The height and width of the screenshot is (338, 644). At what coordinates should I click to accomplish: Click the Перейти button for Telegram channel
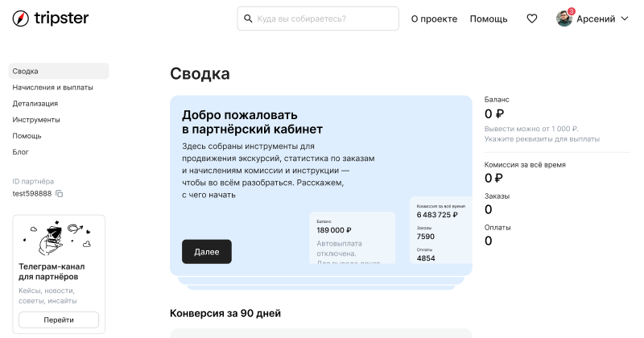click(59, 319)
